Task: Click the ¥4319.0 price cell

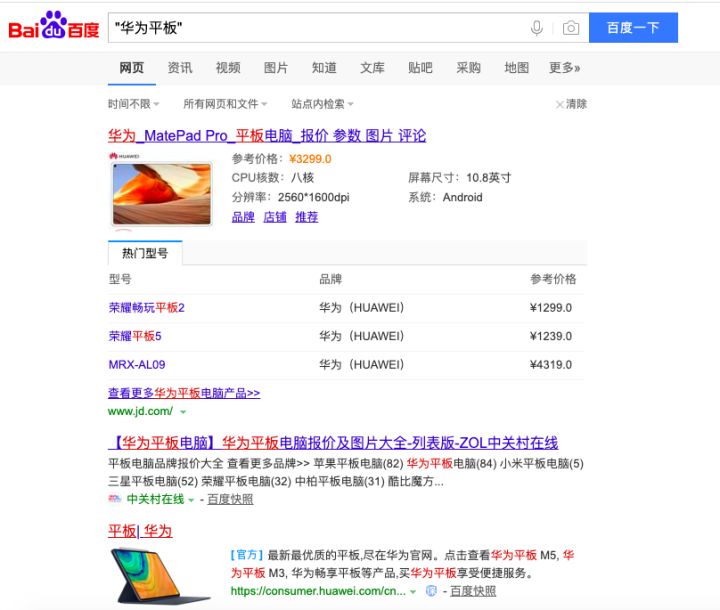Action: 551,365
